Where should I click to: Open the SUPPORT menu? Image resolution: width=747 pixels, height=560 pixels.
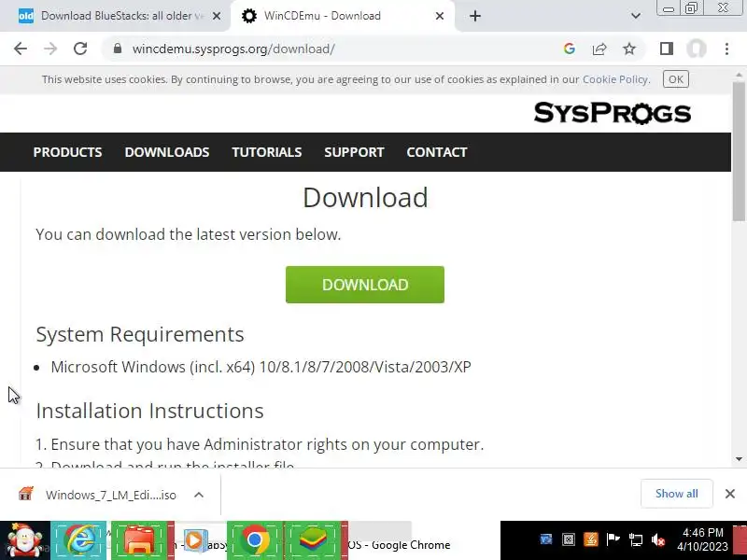[x=354, y=152]
